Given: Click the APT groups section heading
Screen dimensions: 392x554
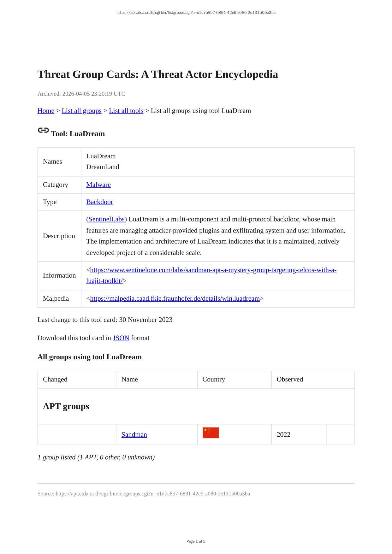Looking at the screenshot, I should tap(66, 406).
